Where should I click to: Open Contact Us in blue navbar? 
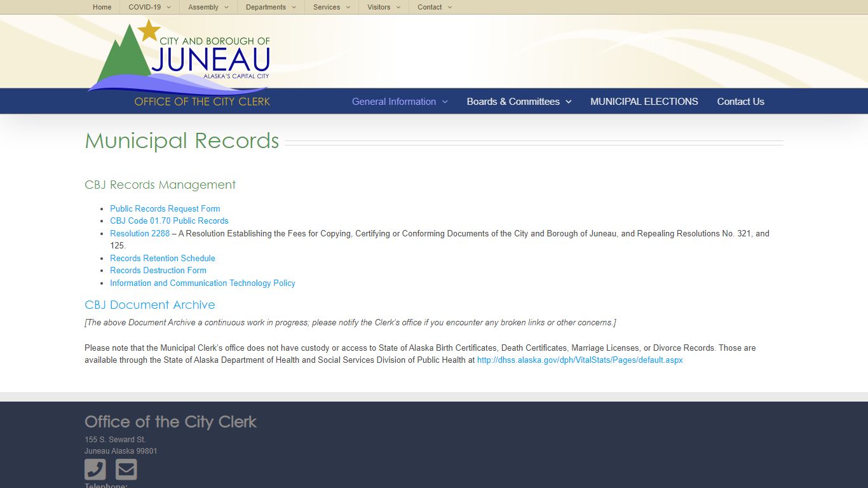click(741, 102)
